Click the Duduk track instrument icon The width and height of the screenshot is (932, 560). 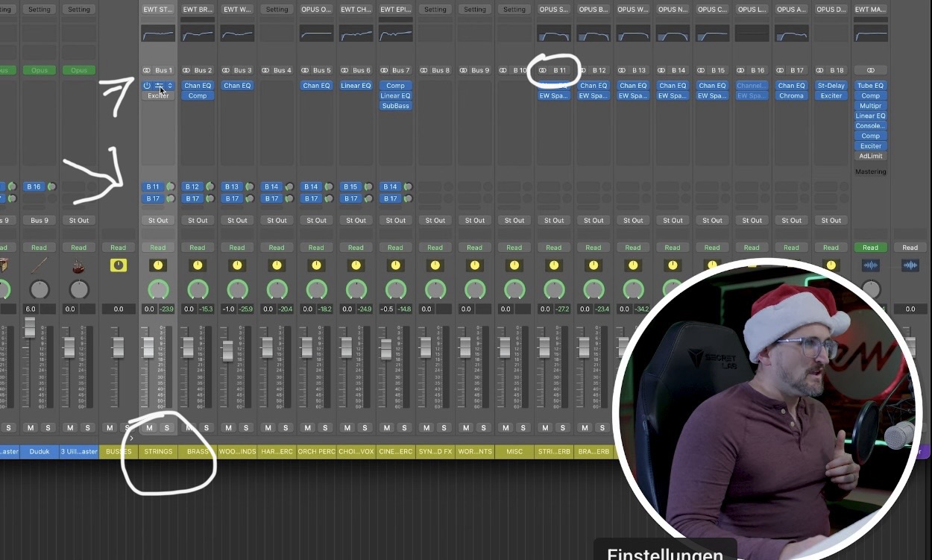[39, 265]
